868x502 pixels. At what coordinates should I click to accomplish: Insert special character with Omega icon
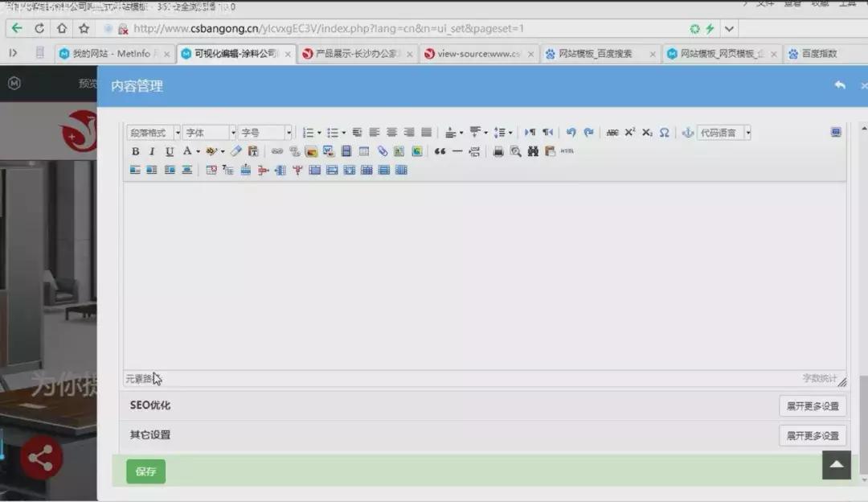pyautogui.click(x=664, y=133)
